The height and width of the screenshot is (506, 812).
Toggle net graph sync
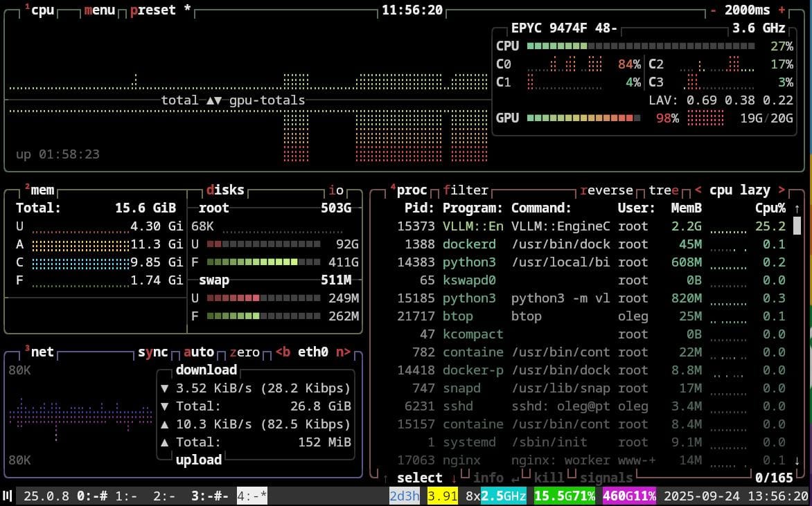point(152,352)
